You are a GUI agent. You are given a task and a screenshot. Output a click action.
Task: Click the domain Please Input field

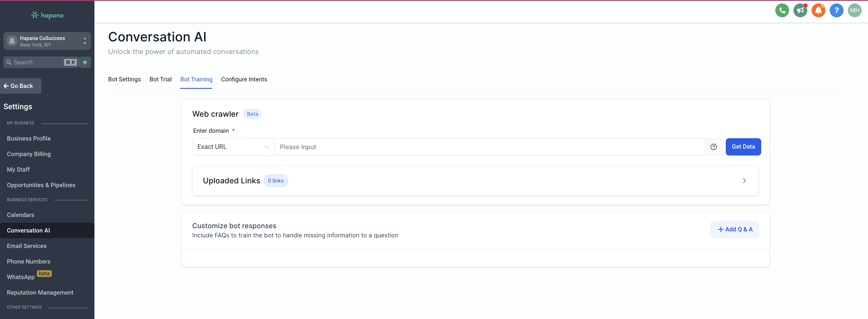(x=489, y=147)
